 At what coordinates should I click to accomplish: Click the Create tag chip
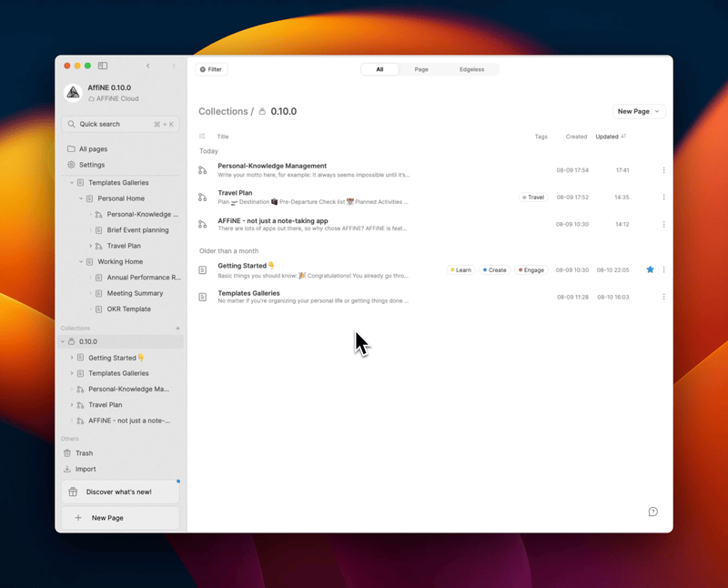[x=495, y=269]
